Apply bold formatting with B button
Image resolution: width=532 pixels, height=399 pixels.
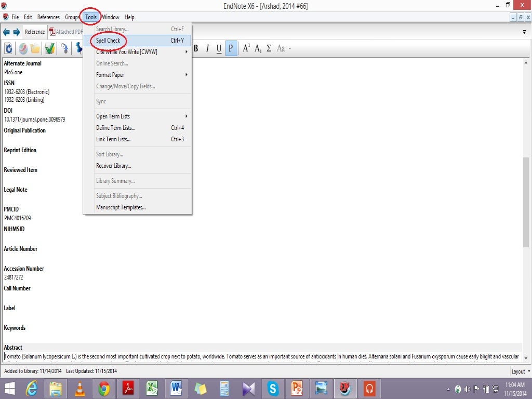tap(196, 48)
